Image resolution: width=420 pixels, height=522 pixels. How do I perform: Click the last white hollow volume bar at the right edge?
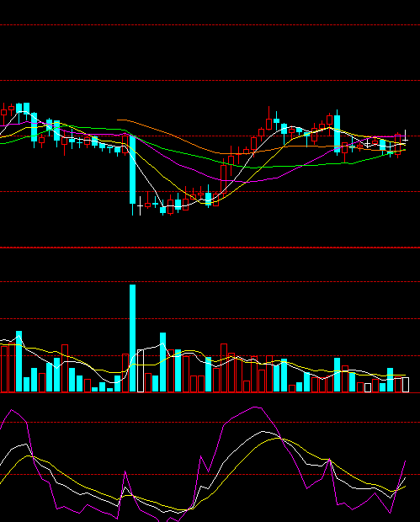(406, 385)
